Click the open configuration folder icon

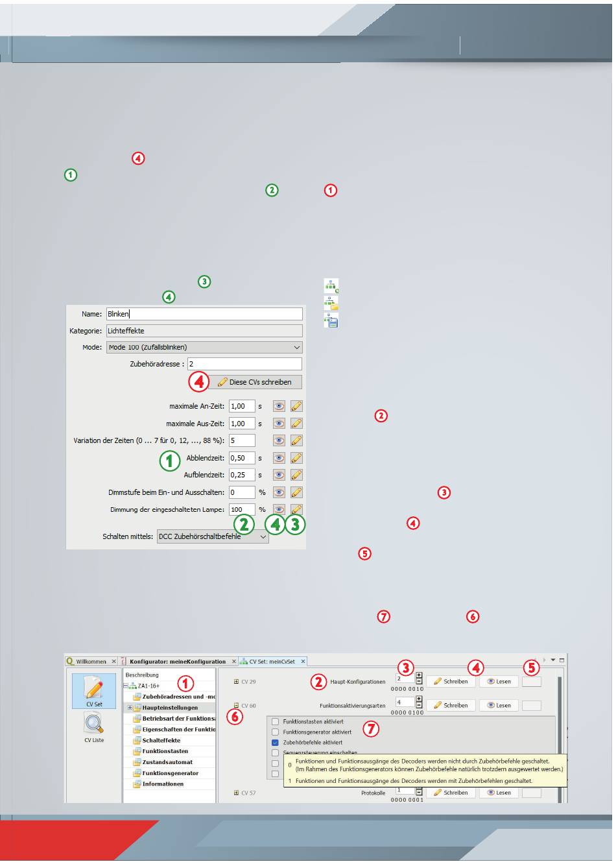click(331, 303)
